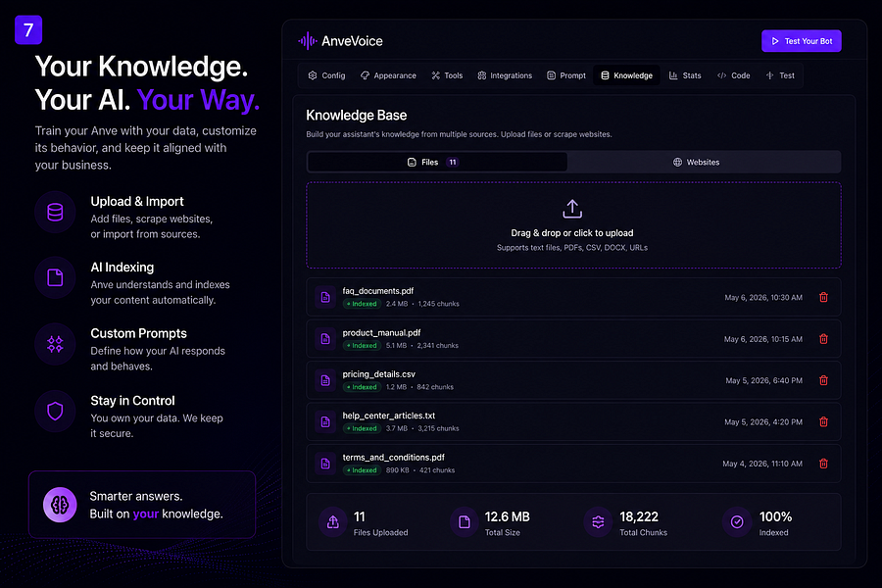Image resolution: width=882 pixels, height=588 pixels.
Task: Click the file name terms_and_conditions.pdf
Action: pos(394,458)
